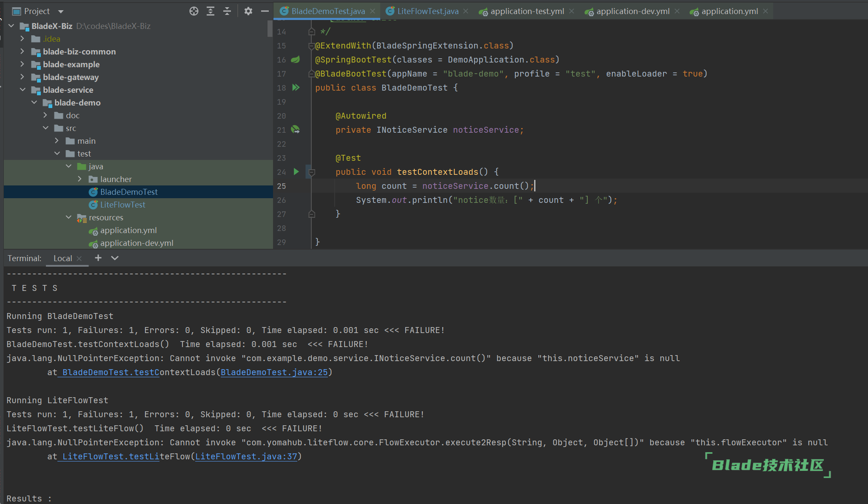868x504 pixels.
Task: Expand the launcher package
Action: click(x=80, y=179)
